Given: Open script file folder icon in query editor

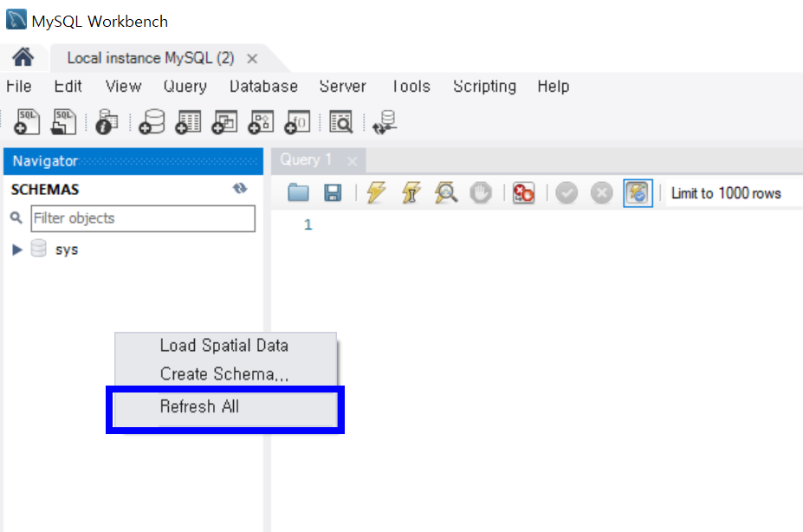Looking at the screenshot, I should [298, 193].
